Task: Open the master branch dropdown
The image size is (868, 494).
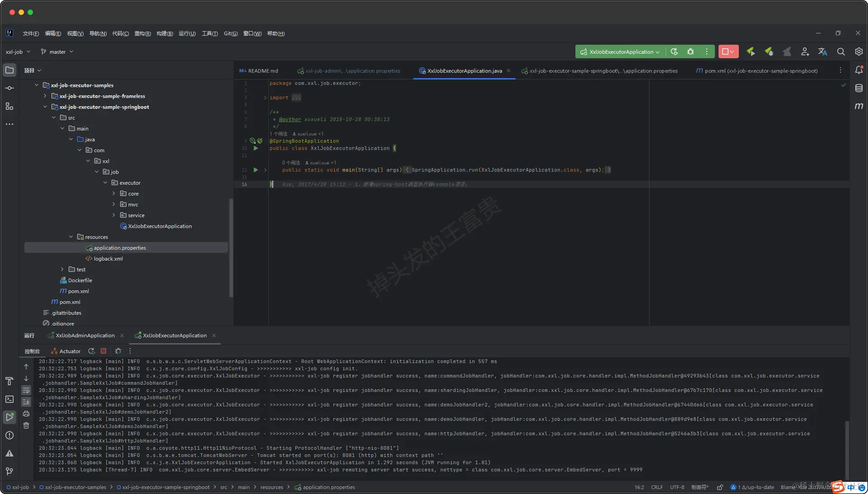Action: click(57, 51)
